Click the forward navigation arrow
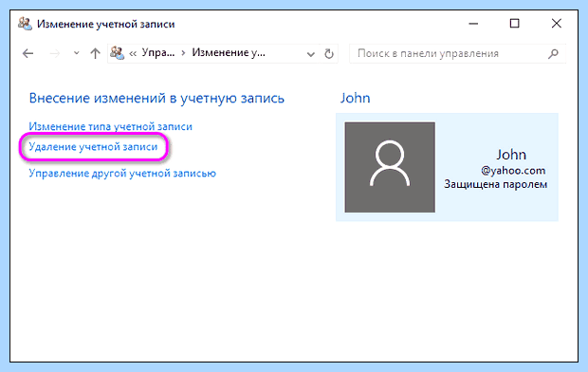 (x=55, y=54)
